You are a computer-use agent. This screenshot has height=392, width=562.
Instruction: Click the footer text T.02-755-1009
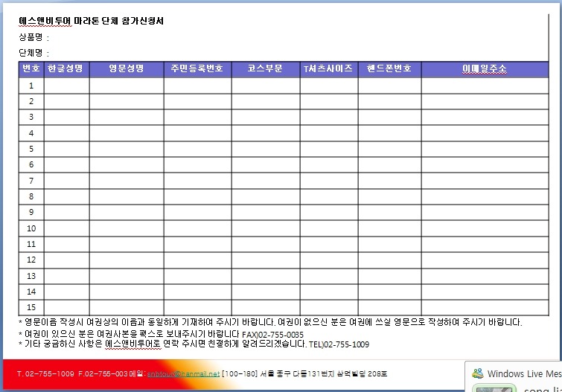[45, 373]
